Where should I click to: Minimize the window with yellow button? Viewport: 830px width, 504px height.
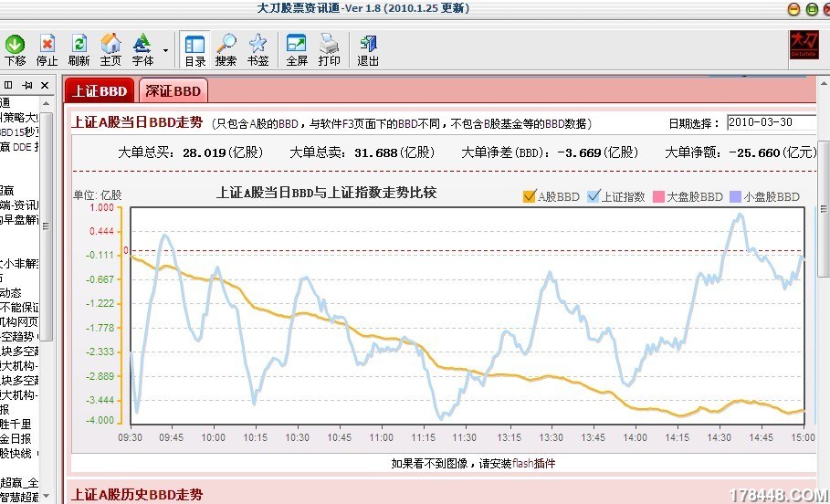pyautogui.click(x=793, y=9)
